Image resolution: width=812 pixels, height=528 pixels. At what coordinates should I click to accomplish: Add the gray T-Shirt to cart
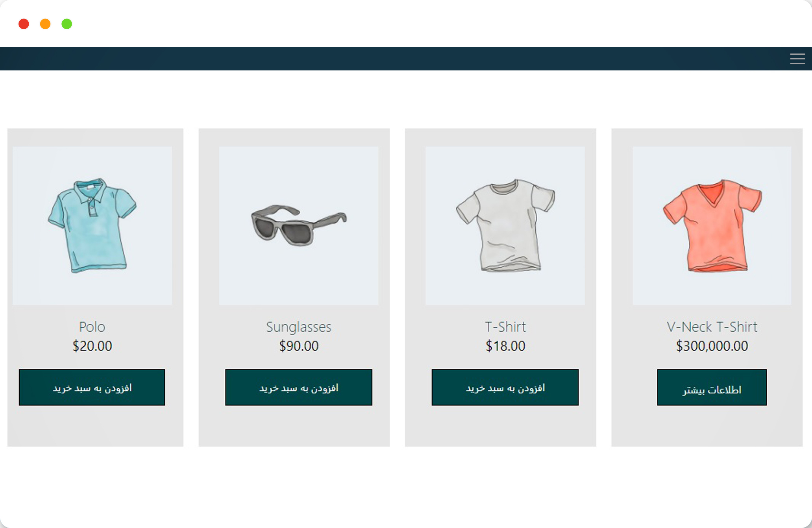click(505, 387)
